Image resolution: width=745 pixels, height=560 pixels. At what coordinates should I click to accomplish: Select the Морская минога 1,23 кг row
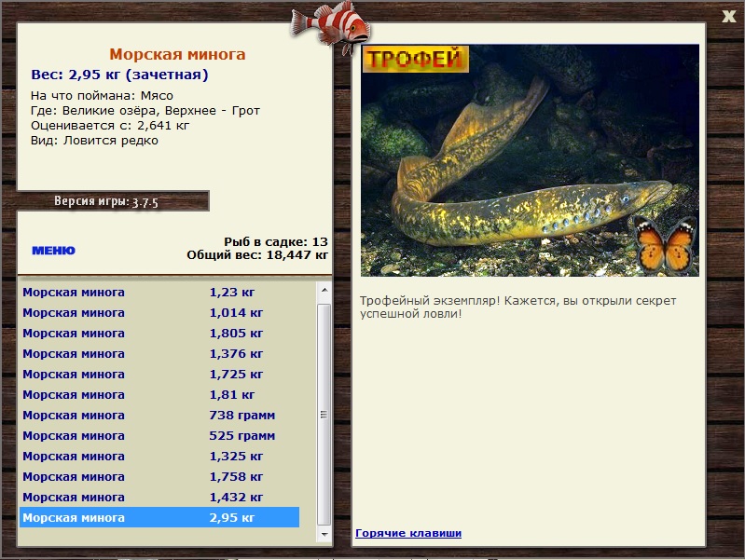[159, 292]
